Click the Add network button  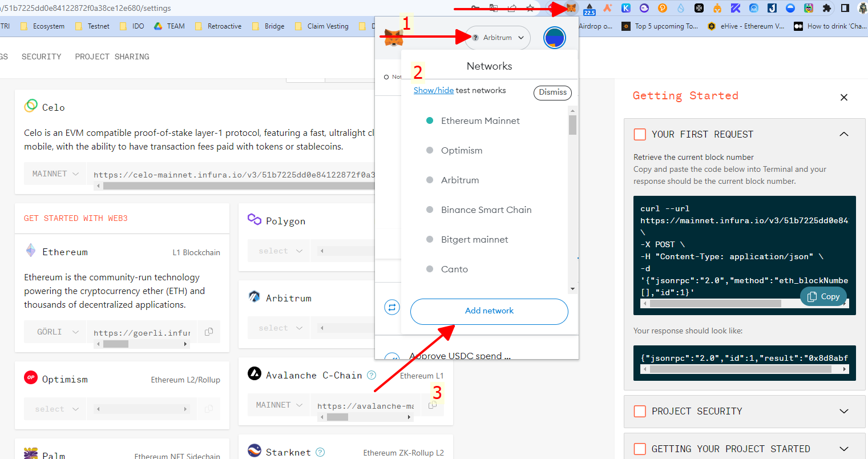pyautogui.click(x=489, y=311)
